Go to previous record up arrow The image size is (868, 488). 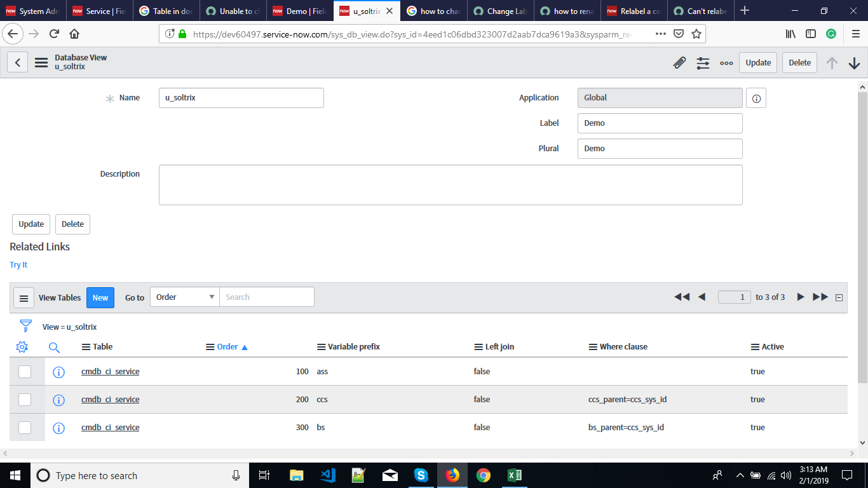click(x=832, y=62)
